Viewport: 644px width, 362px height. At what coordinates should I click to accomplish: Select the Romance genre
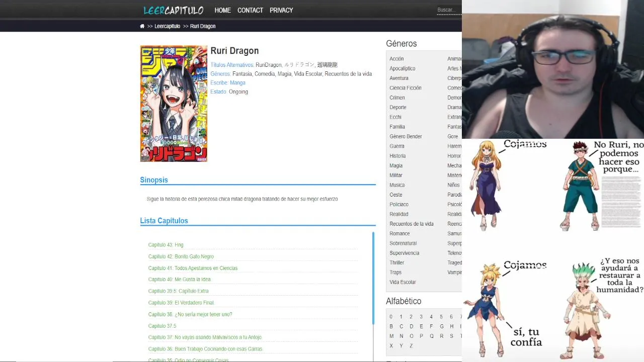(x=399, y=233)
